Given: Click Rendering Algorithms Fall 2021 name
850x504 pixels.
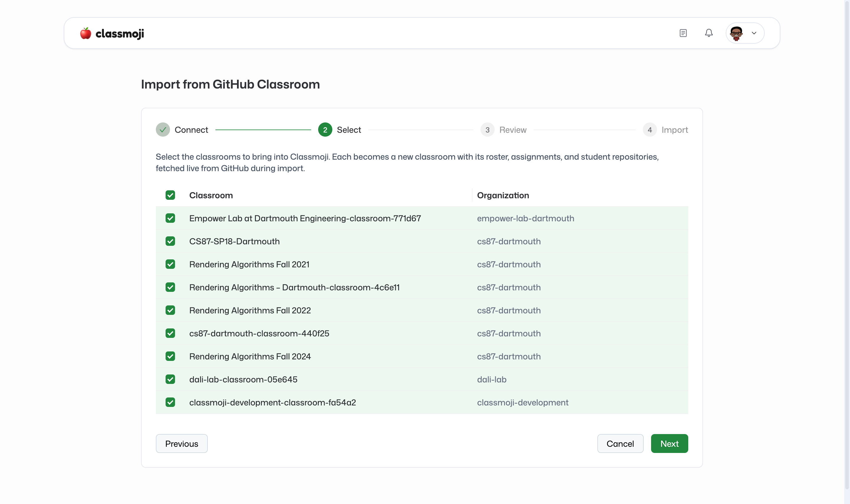Looking at the screenshot, I should (x=249, y=264).
